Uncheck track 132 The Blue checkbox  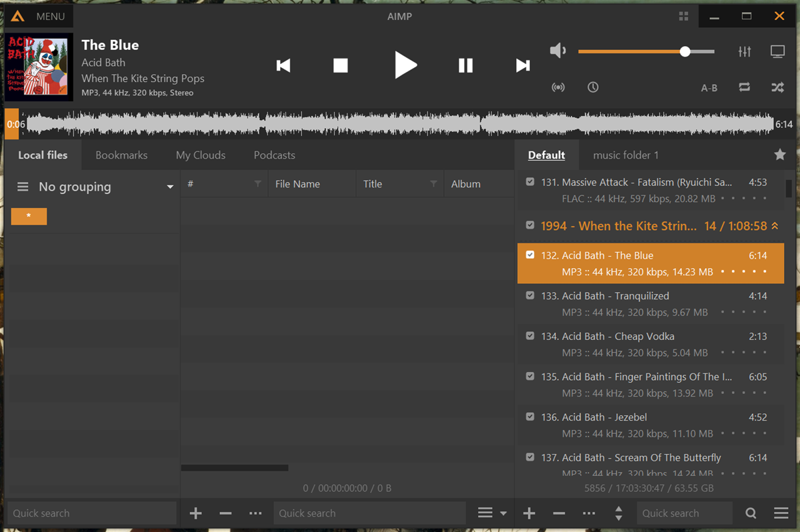tap(530, 255)
